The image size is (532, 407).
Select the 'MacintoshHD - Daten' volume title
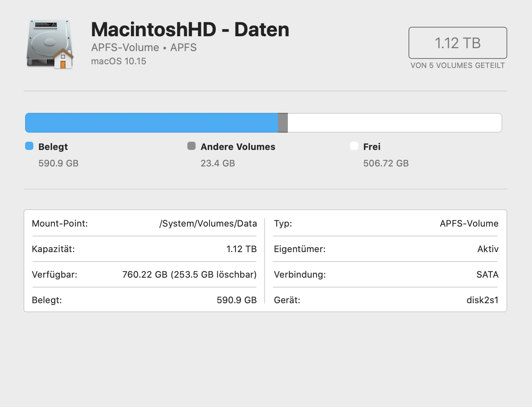(x=190, y=30)
